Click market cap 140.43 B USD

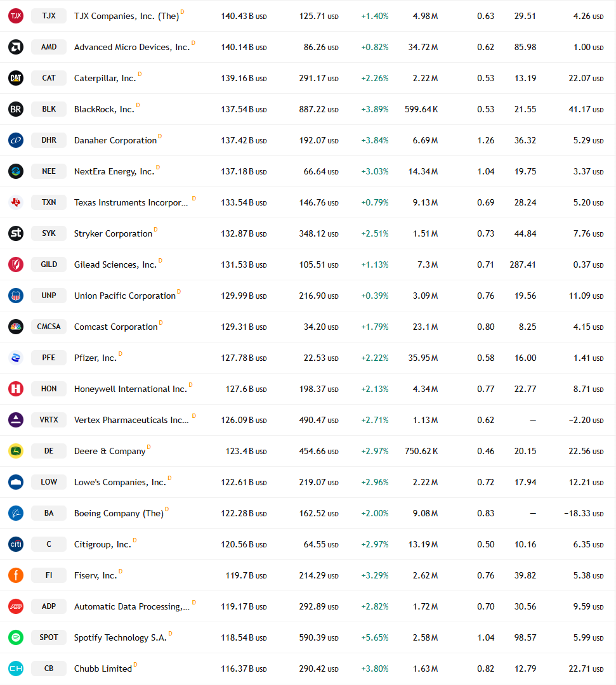[x=244, y=16]
